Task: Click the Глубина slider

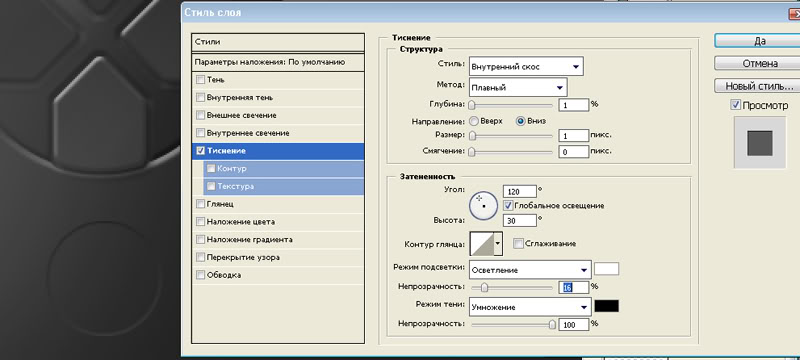Action: (x=511, y=105)
